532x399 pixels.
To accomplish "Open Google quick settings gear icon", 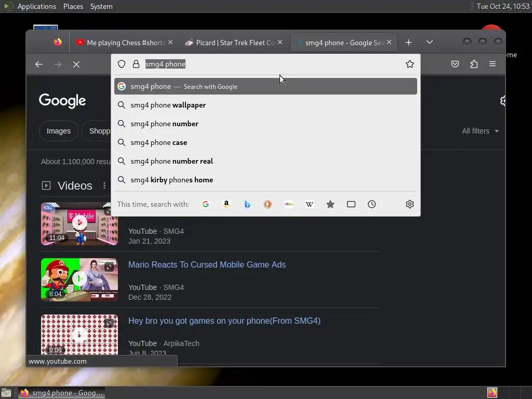I will click(x=503, y=101).
